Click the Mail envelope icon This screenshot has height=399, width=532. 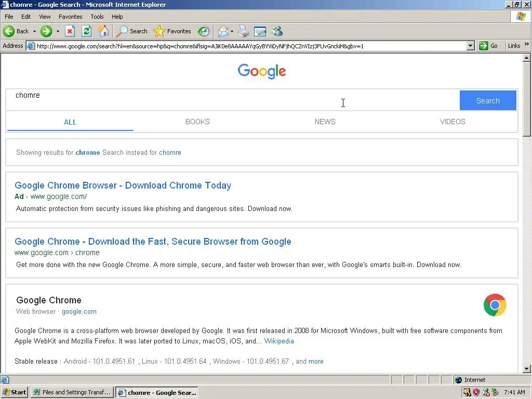click(x=223, y=31)
